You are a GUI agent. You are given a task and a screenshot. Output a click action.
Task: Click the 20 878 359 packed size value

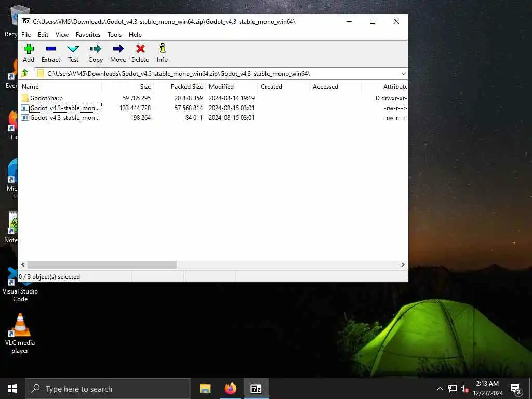pyautogui.click(x=188, y=98)
